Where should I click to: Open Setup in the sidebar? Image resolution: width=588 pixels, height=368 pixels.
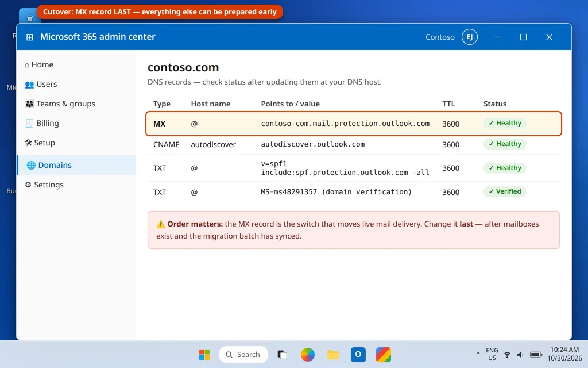76,143
